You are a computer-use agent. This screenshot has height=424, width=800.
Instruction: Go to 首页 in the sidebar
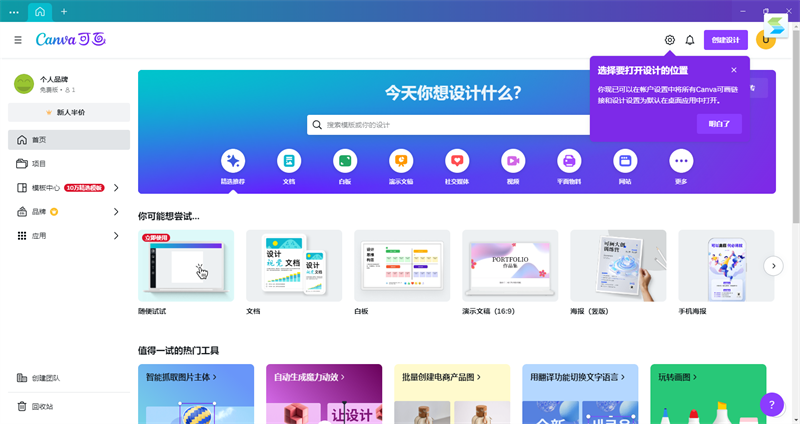coord(69,140)
